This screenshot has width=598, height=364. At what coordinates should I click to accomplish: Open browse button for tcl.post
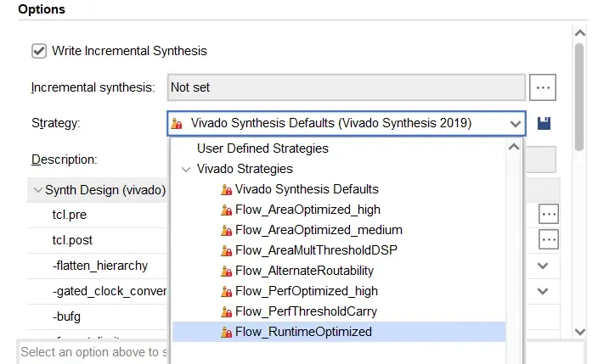click(x=549, y=240)
